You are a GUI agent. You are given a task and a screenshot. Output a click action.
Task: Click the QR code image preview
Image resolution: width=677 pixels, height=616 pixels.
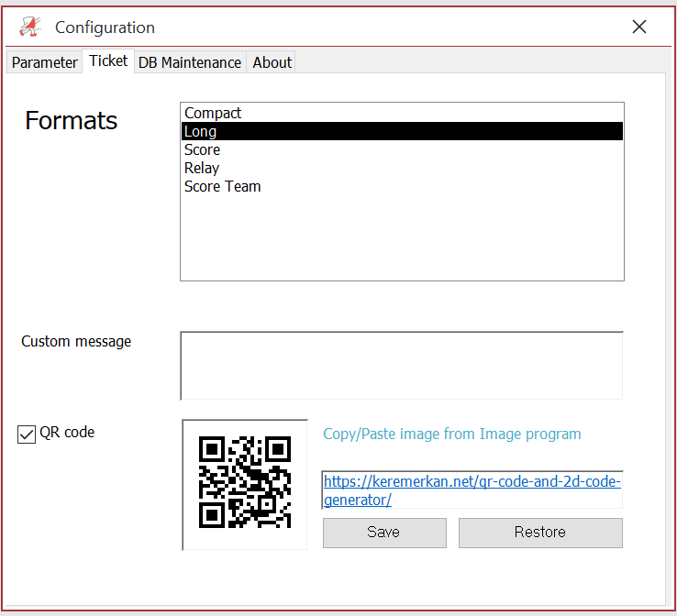click(x=245, y=484)
